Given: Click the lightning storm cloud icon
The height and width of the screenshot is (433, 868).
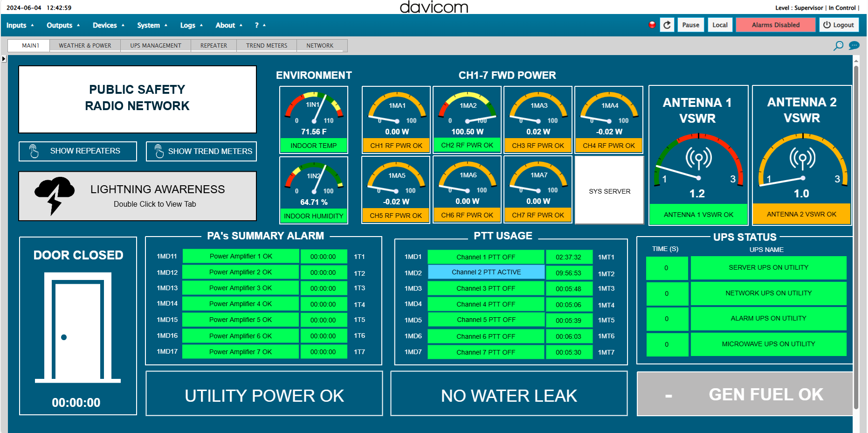Looking at the screenshot, I should pos(55,196).
